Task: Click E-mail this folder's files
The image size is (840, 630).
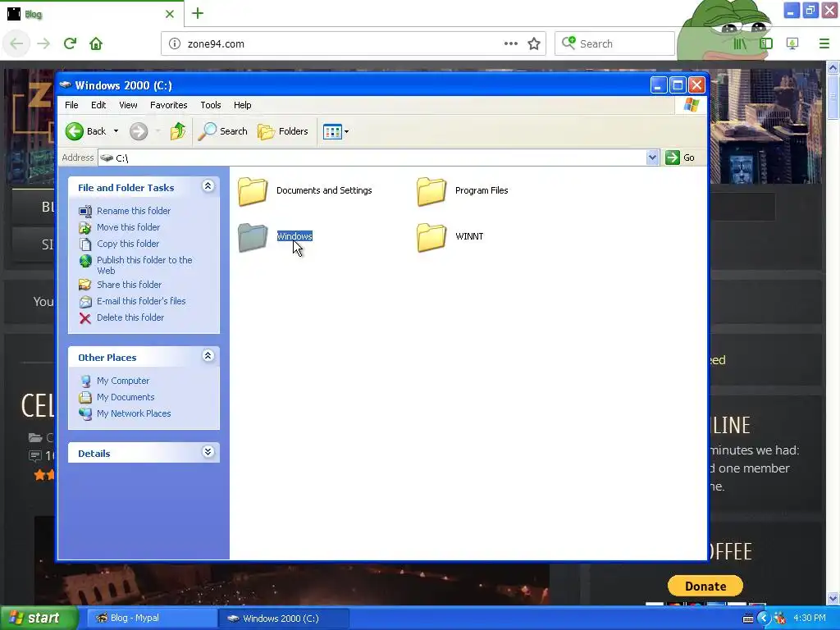Action: pos(141,301)
